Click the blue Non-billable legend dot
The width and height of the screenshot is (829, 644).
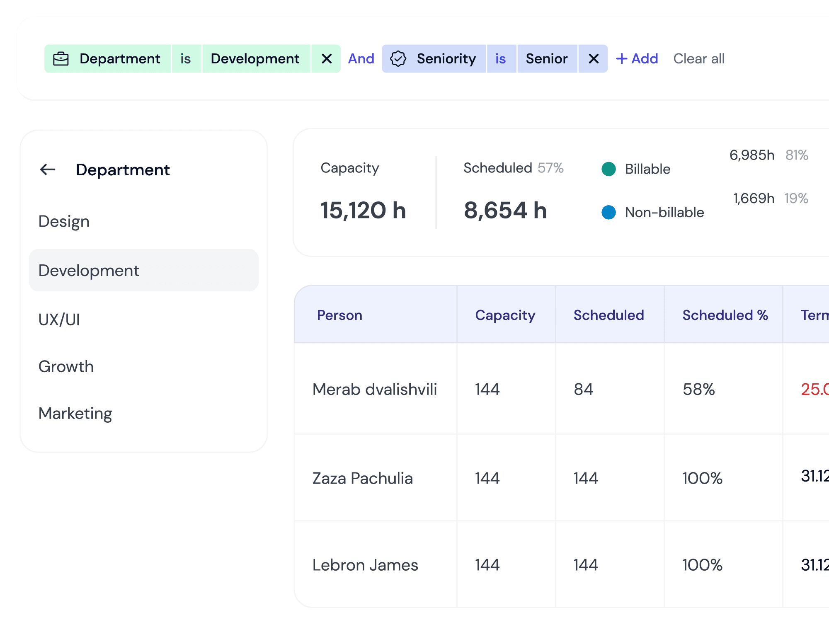pos(608,212)
